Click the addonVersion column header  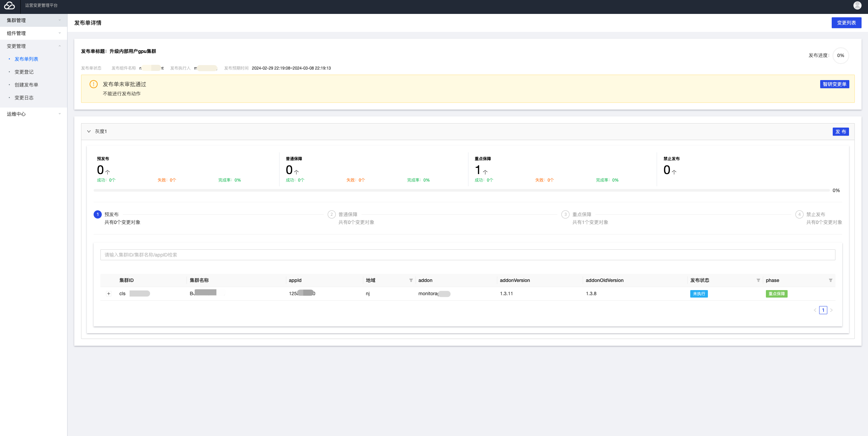(x=515, y=280)
